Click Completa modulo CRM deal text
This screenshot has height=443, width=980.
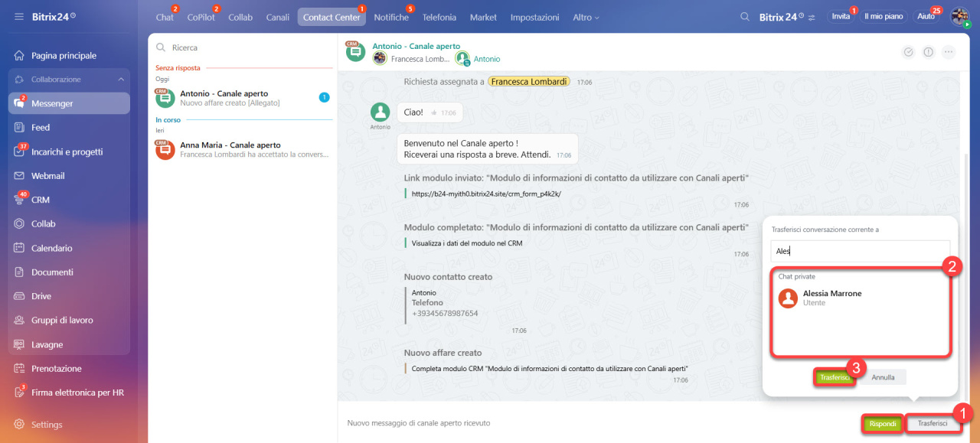[x=550, y=369]
